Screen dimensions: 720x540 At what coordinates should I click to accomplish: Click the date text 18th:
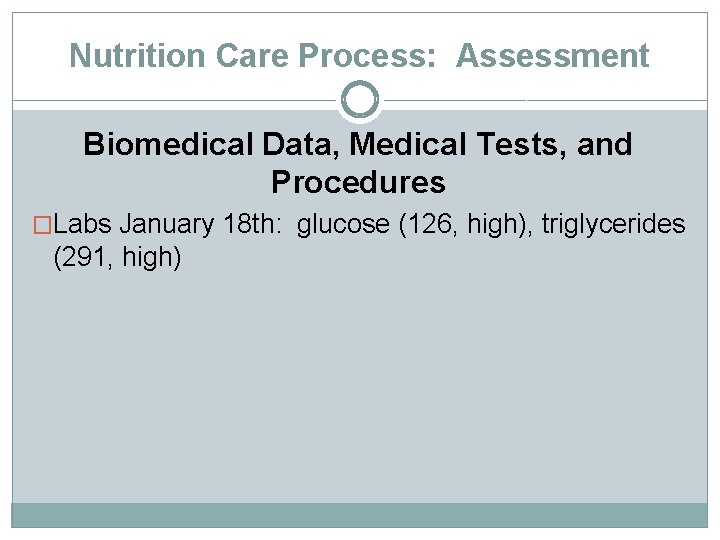(253, 224)
